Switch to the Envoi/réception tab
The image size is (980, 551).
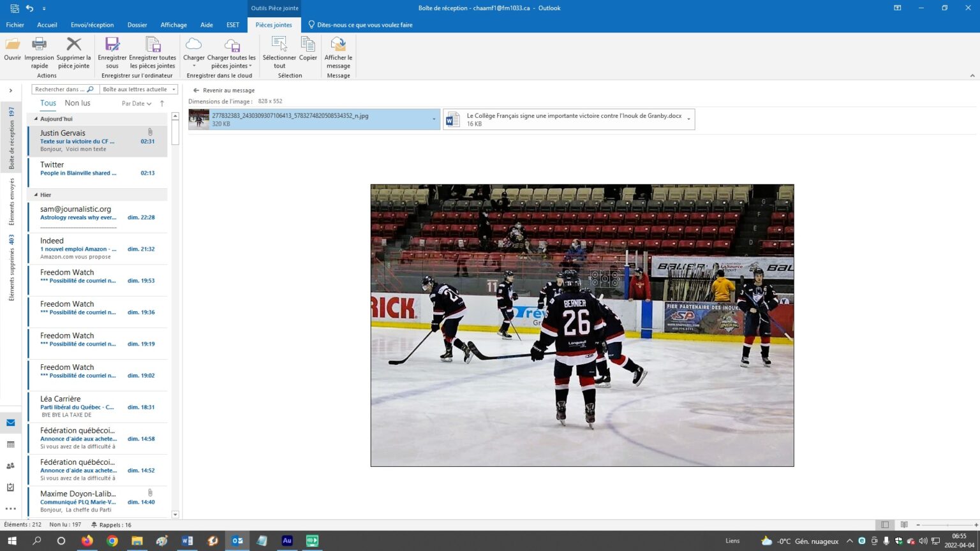pos(92,25)
